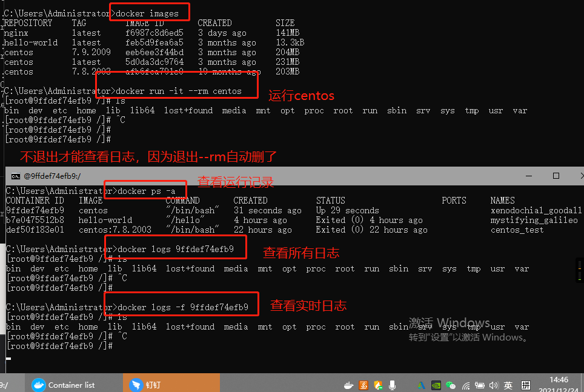Viewport: 584px width, 392px height.
Task: Click the blue-green triangle tray icon
Action: pyautogui.click(x=421, y=386)
